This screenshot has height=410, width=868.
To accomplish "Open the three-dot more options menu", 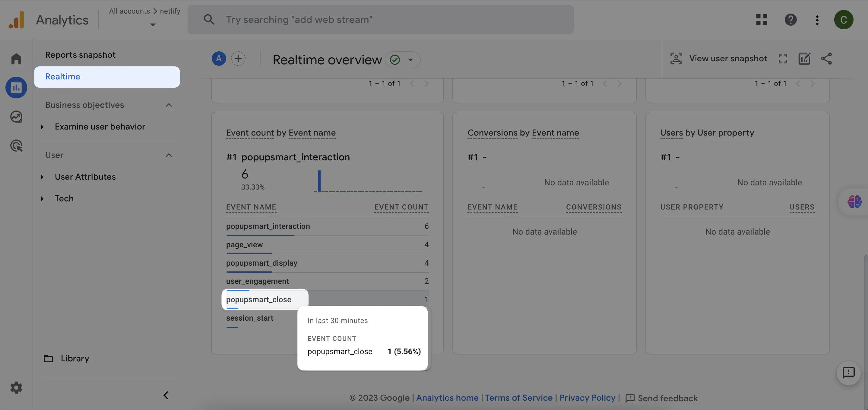I will tap(817, 20).
